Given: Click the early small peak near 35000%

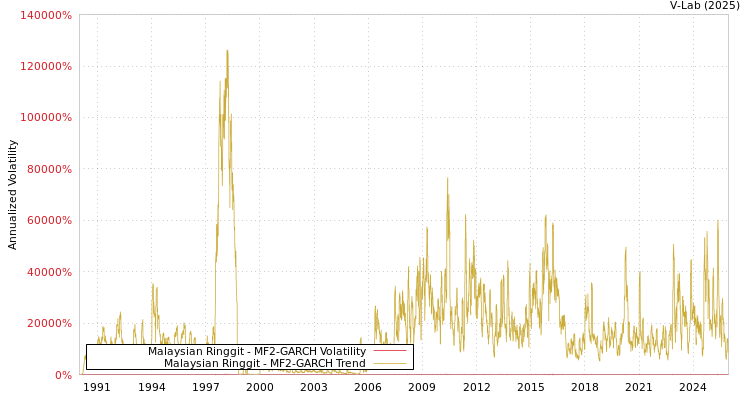Looking at the screenshot, I should coord(153,284).
